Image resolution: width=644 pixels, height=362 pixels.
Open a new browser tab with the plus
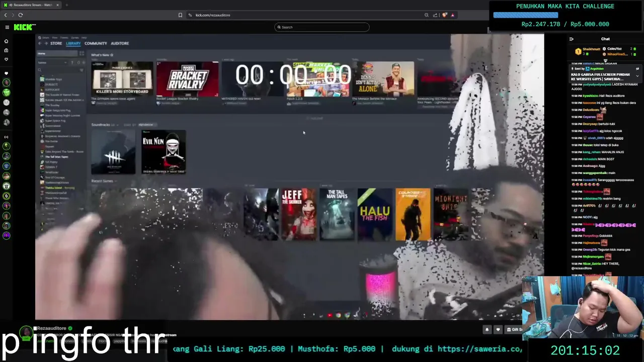point(66,5)
